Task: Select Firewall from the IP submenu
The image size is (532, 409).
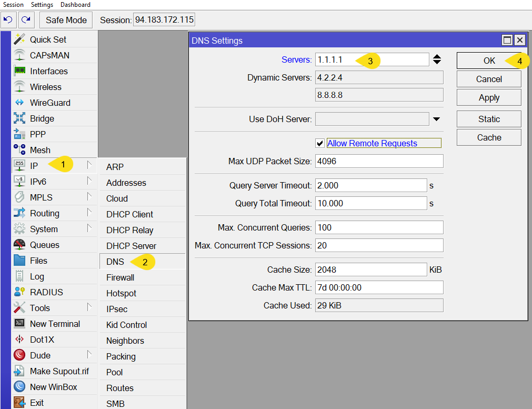Action: click(121, 277)
